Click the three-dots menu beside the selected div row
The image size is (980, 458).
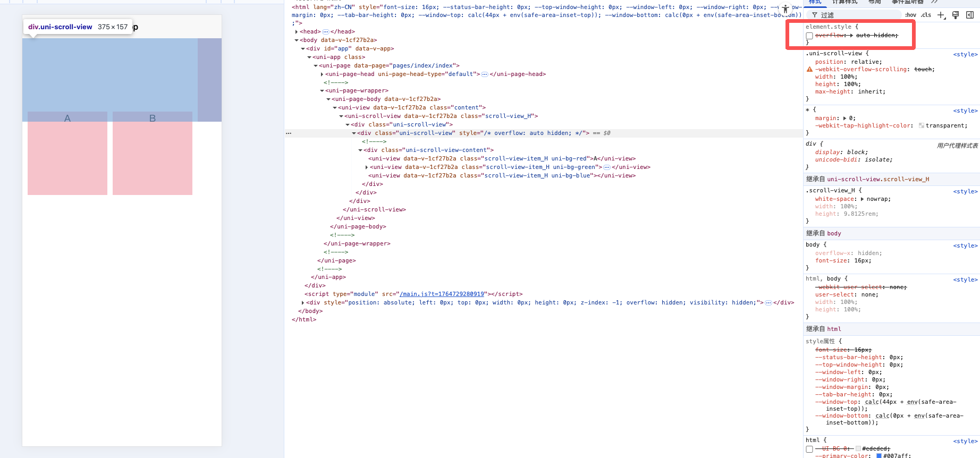[x=289, y=133]
